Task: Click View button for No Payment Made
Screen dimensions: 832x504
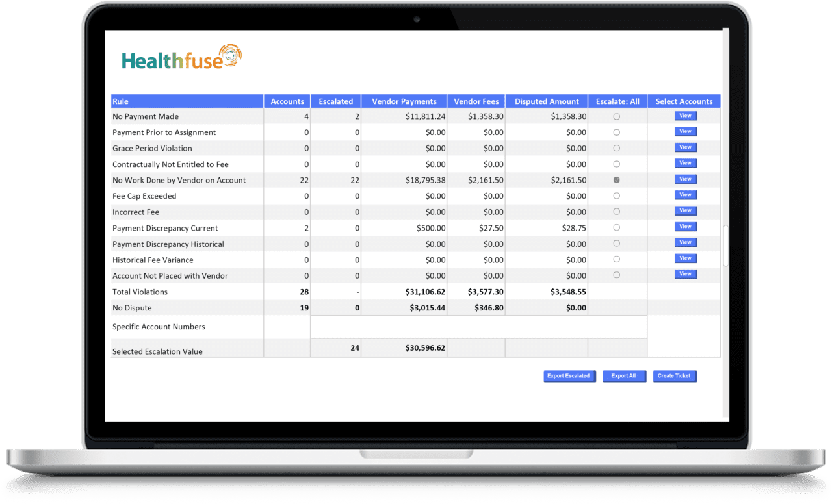Action: coord(685,116)
